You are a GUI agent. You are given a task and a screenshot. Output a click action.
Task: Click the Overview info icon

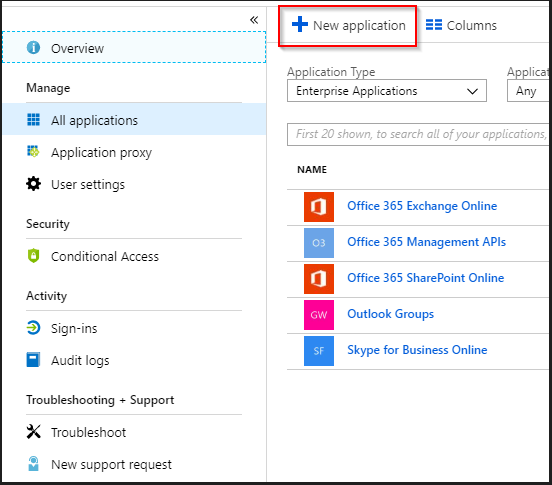[33, 47]
